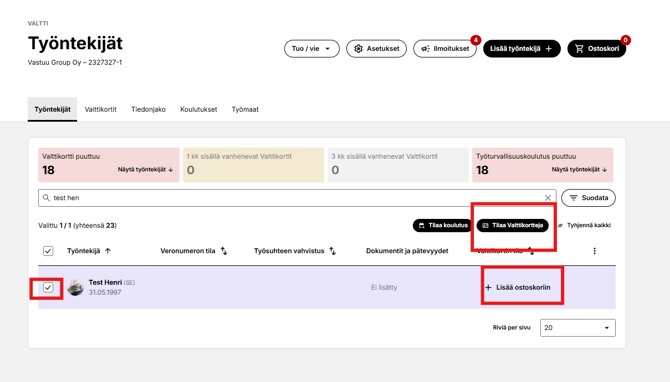
Task: Click the Ei lisätty cell
Action: pyautogui.click(x=384, y=288)
